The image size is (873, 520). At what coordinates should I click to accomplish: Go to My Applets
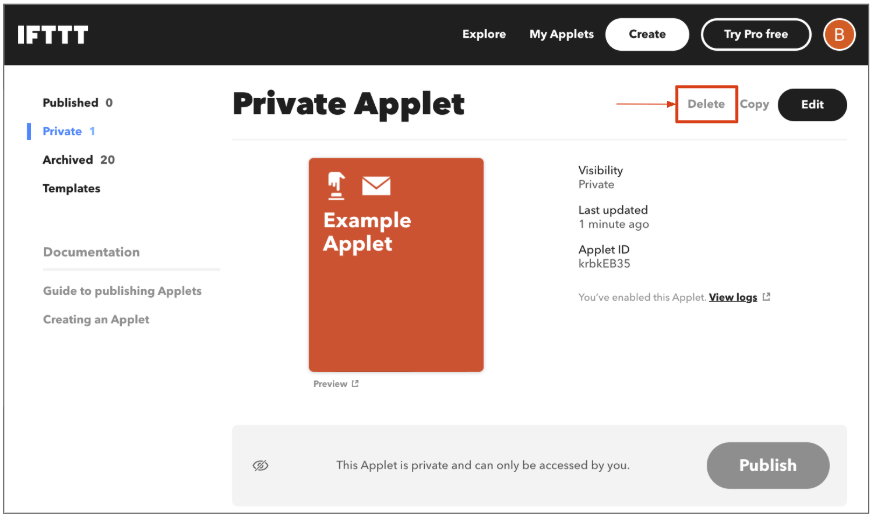(561, 34)
